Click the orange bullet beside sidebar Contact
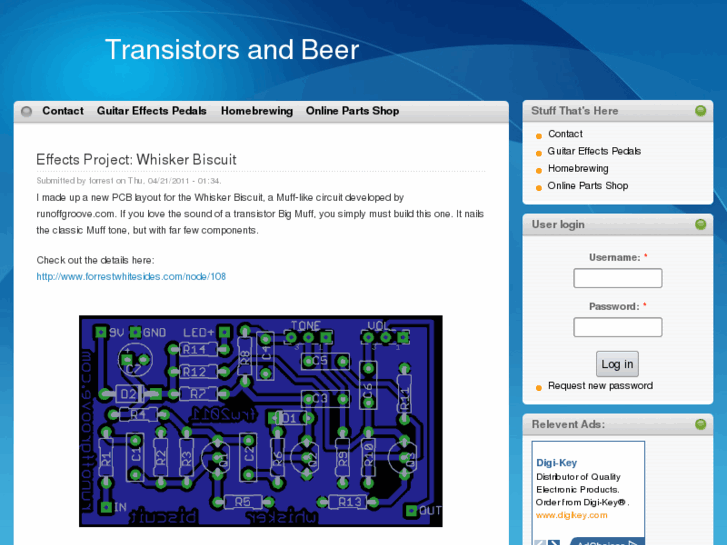727x545 pixels. coord(539,136)
